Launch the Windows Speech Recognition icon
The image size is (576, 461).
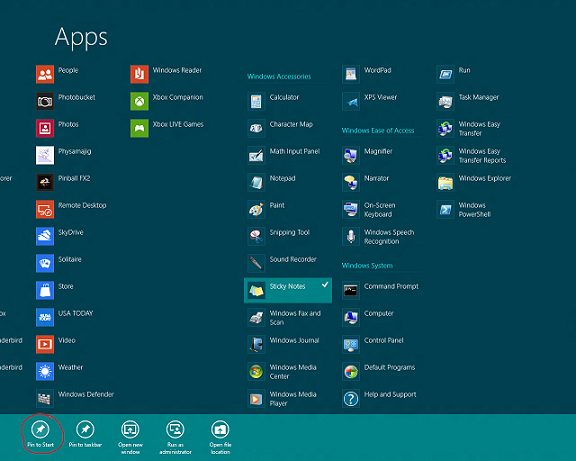(x=351, y=236)
